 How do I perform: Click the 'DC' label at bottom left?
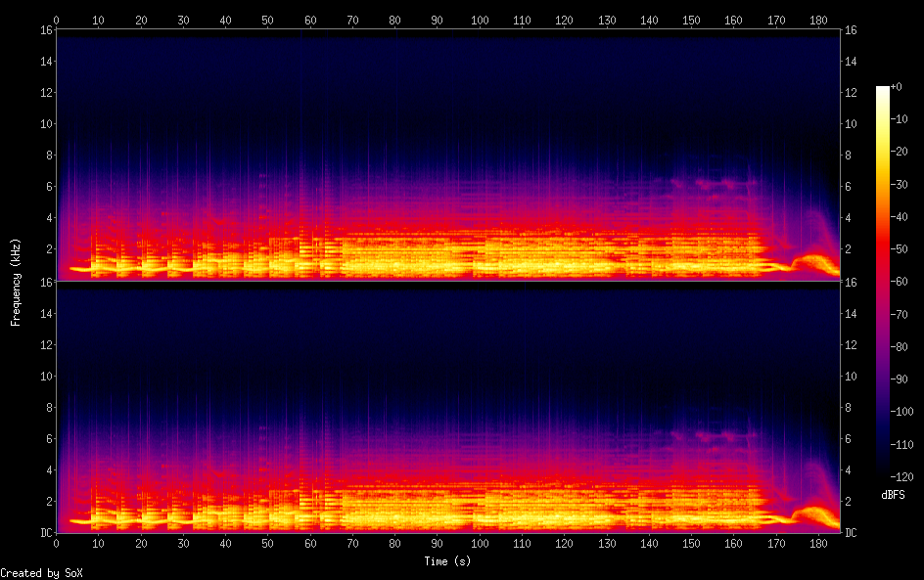(43, 533)
